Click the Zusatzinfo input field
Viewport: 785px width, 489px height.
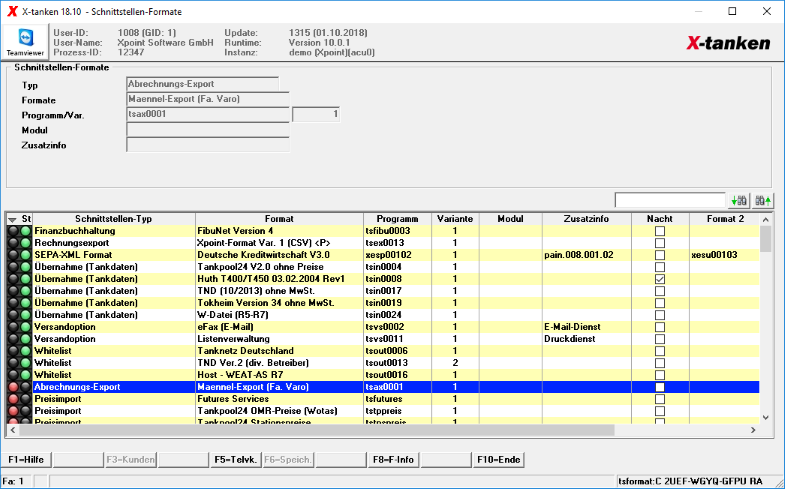[208, 145]
